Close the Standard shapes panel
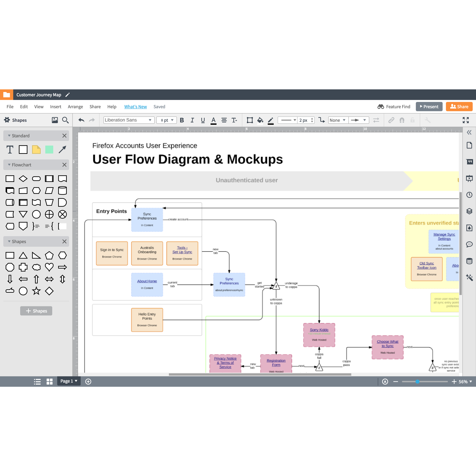Image resolution: width=476 pixels, height=476 pixels. pyautogui.click(x=64, y=136)
